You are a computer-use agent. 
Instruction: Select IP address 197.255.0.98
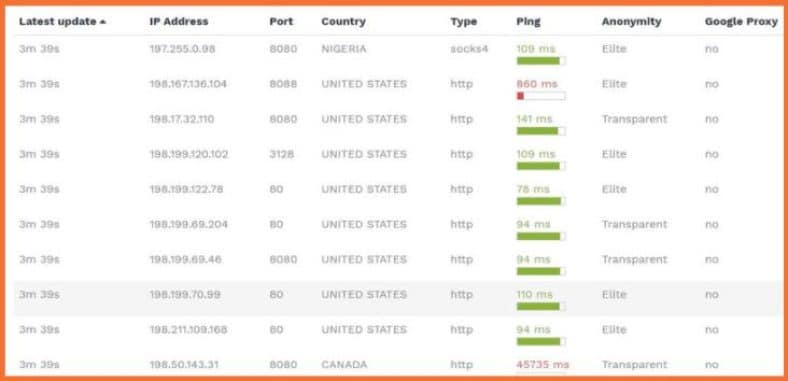click(x=182, y=49)
